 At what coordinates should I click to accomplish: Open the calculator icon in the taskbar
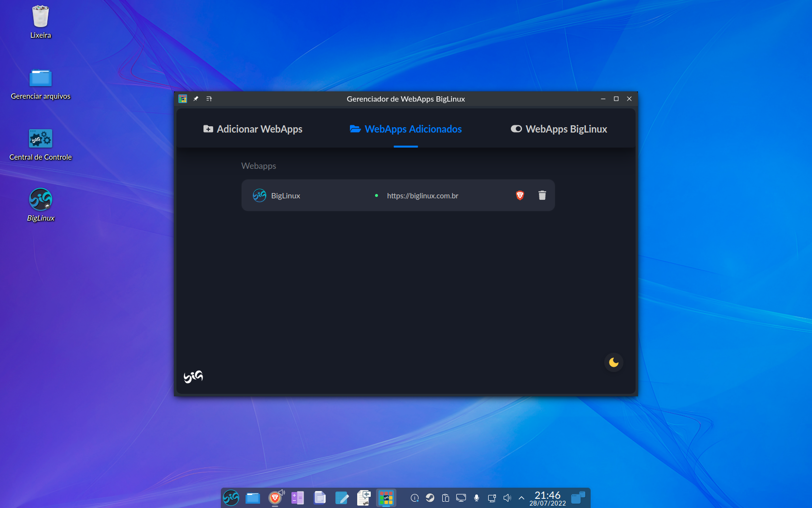pos(297,498)
